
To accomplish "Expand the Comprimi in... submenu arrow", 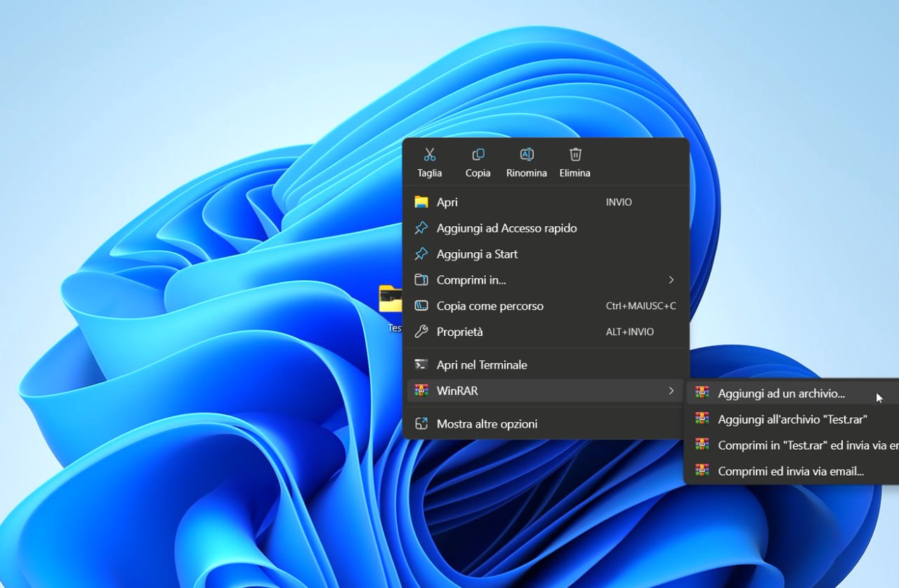I will [x=671, y=280].
